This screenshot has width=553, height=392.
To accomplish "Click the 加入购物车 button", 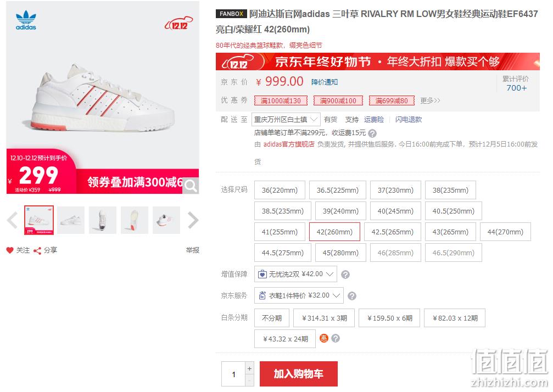I will pyautogui.click(x=299, y=374).
